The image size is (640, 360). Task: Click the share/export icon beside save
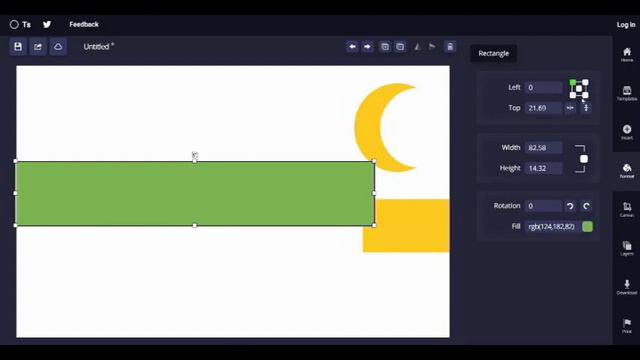pos(38,47)
